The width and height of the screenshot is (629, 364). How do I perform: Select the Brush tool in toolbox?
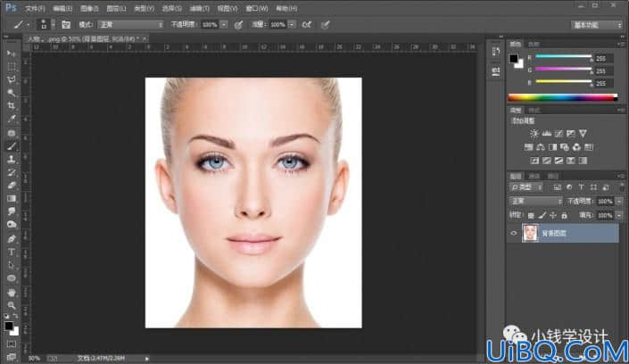pyautogui.click(x=12, y=146)
